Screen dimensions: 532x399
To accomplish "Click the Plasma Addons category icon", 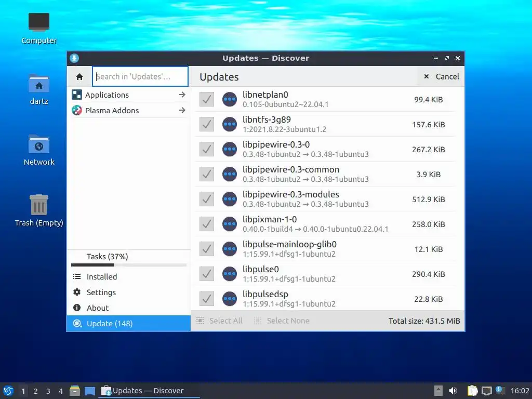I will click(x=77, y=110).
